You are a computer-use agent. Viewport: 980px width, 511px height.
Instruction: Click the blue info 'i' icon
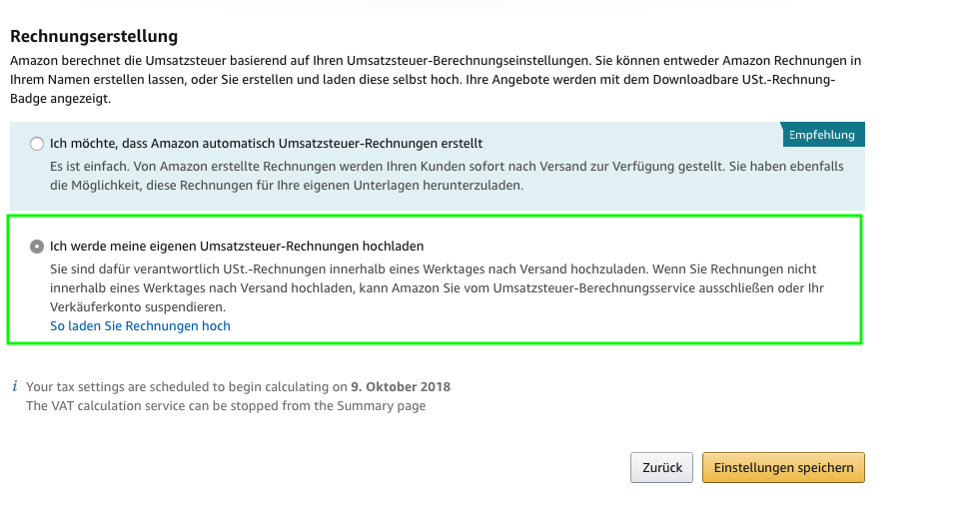coord(14,386)
